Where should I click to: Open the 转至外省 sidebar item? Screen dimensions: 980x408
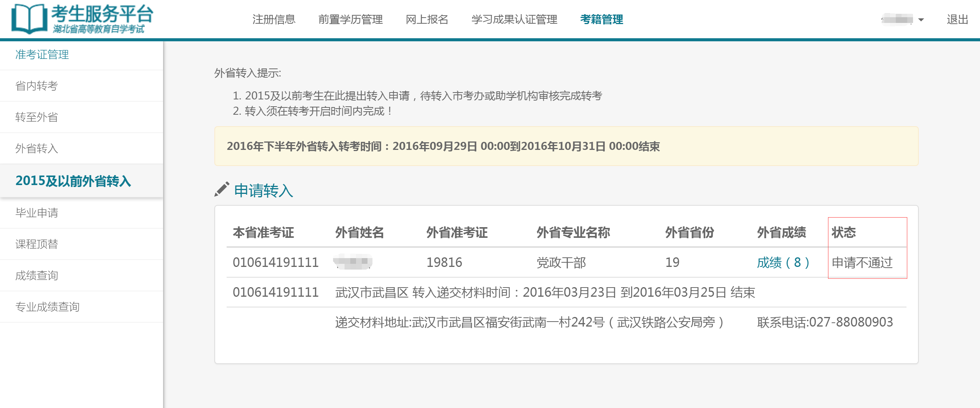[x=36, y=117]
